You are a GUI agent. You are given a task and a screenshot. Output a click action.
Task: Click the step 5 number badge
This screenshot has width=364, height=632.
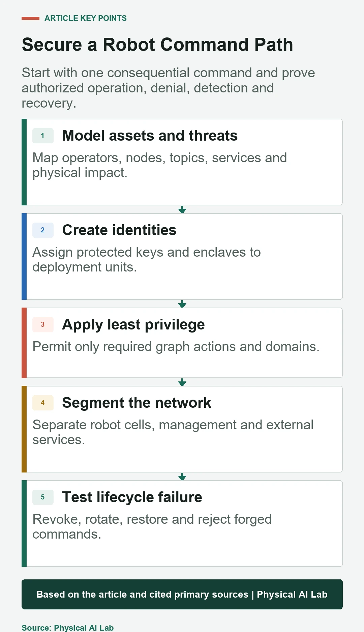tap(43, 497)
